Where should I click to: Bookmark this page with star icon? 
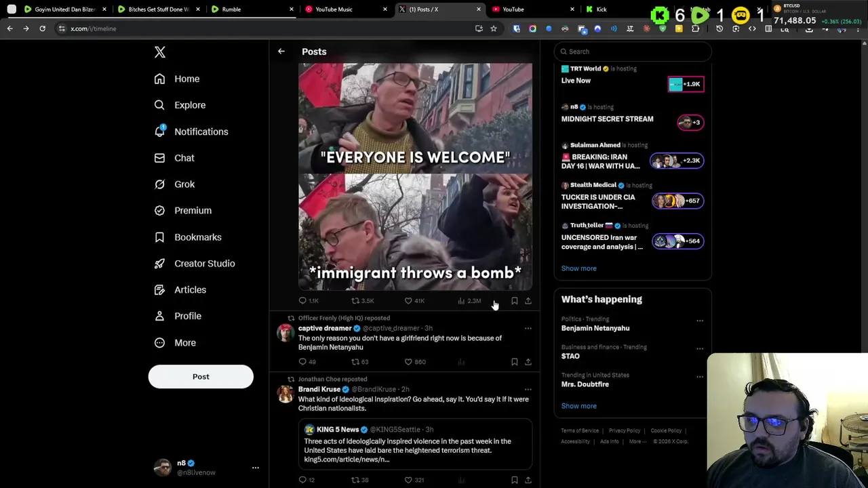[493, 28]
